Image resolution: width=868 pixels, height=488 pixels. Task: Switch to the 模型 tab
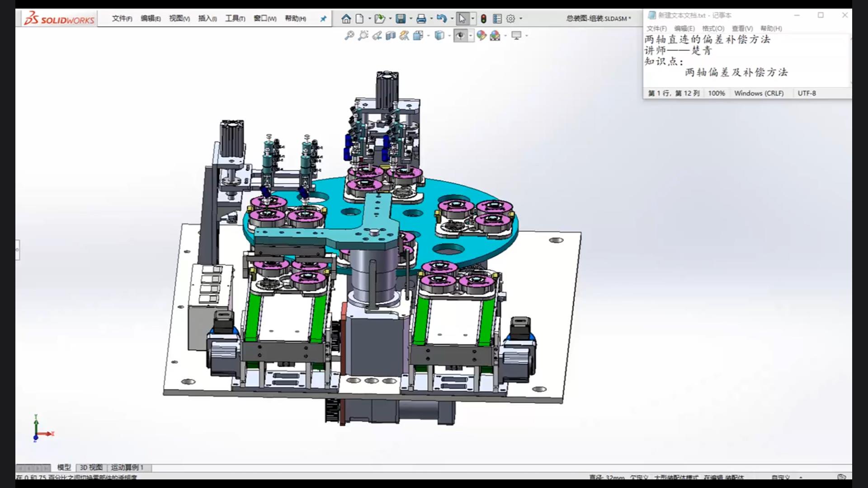tap(64, 467)
